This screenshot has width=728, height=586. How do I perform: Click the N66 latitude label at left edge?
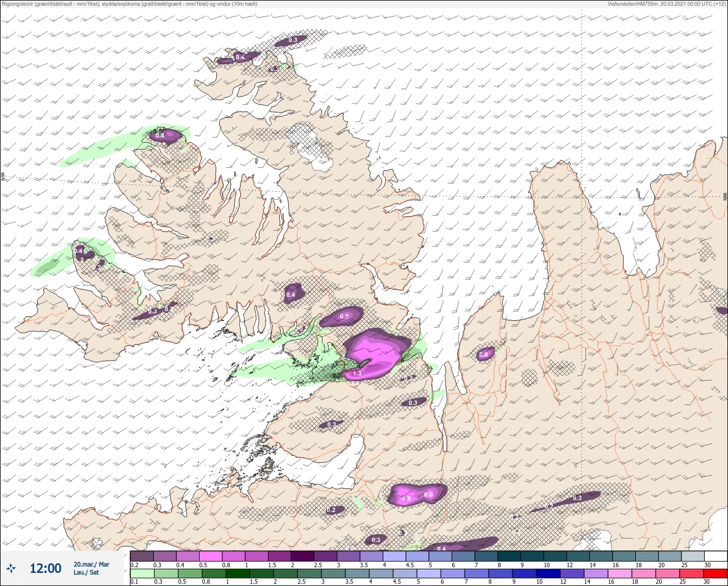(x=3, y=178)
